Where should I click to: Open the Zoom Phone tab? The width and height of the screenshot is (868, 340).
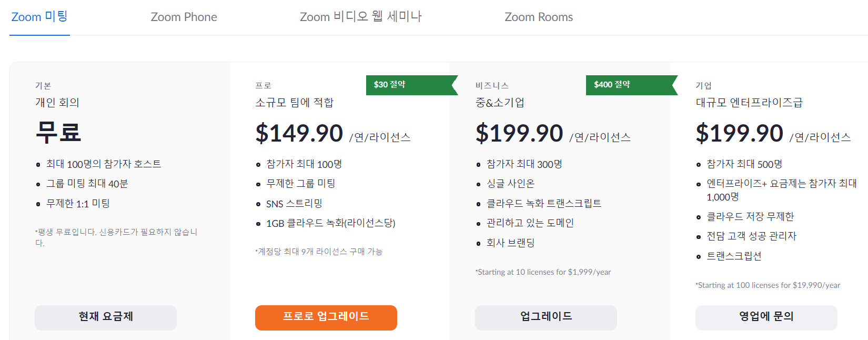184,17
